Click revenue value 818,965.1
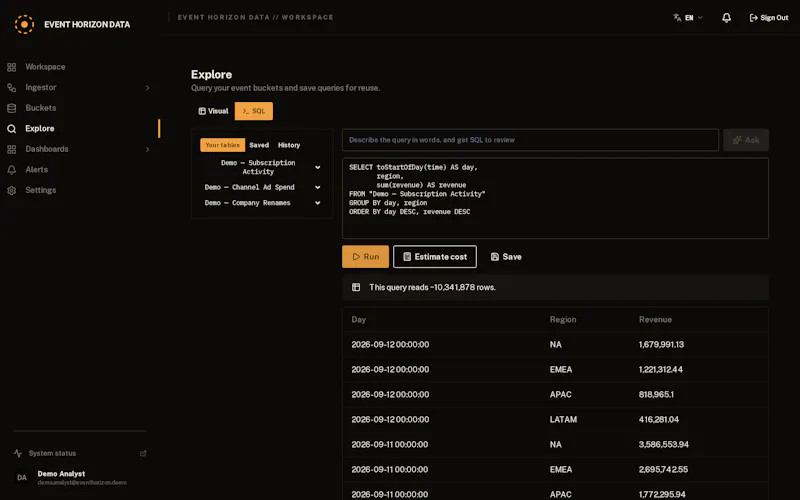Viewport: 800px width, 500px height. point(656,394)
